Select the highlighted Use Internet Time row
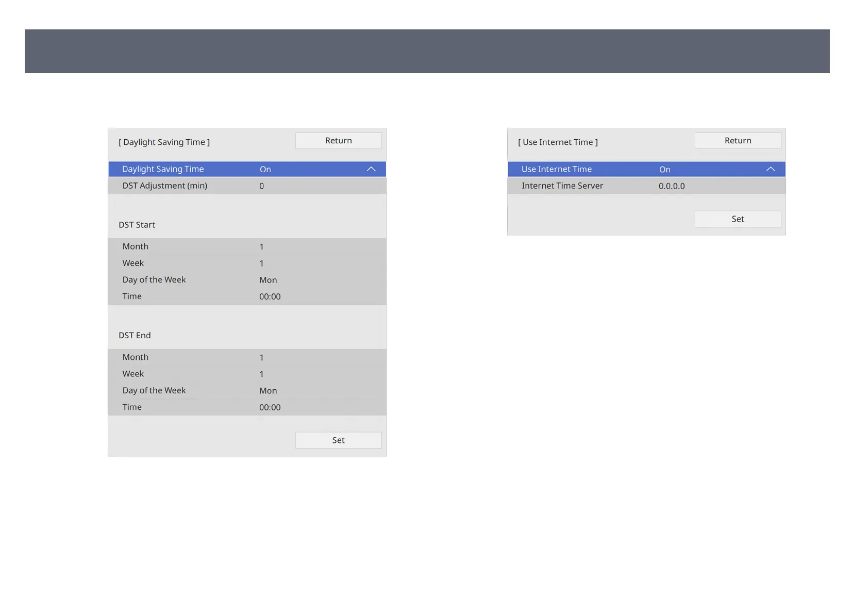 pyautogui.click(x=646, y=169)
